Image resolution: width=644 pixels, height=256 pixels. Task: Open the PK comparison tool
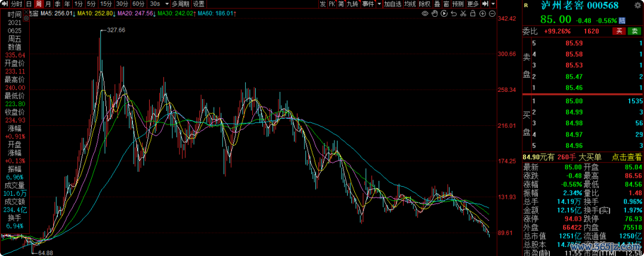click(x=332, y=4)
